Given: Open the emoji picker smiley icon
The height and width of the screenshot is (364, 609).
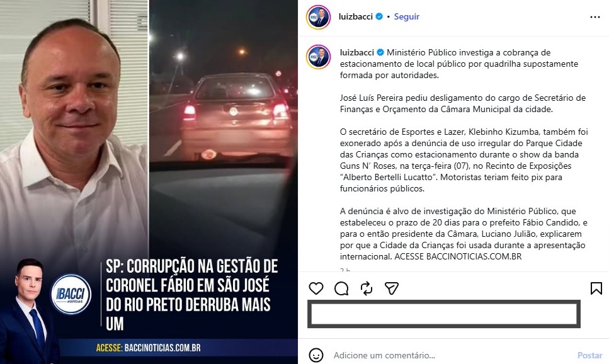Looking at the screenshot, I should pyautogui.click(x=316, y=355).
